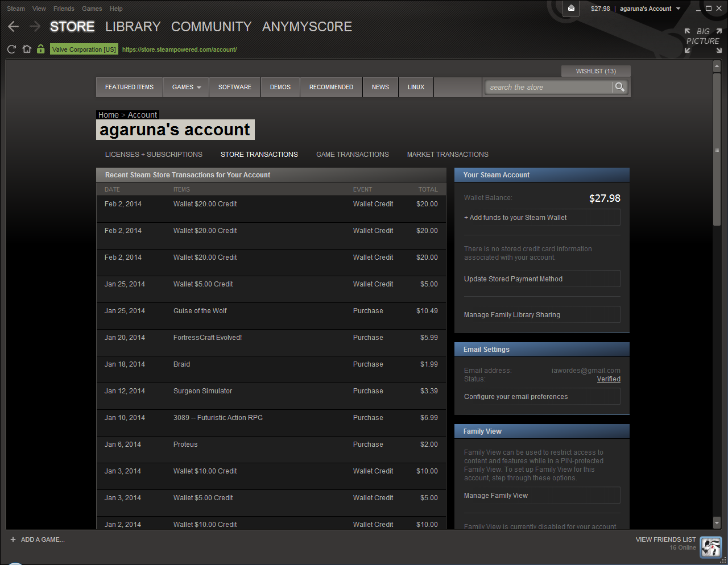
Task: Open the store News page
Action: pos(380,87)
